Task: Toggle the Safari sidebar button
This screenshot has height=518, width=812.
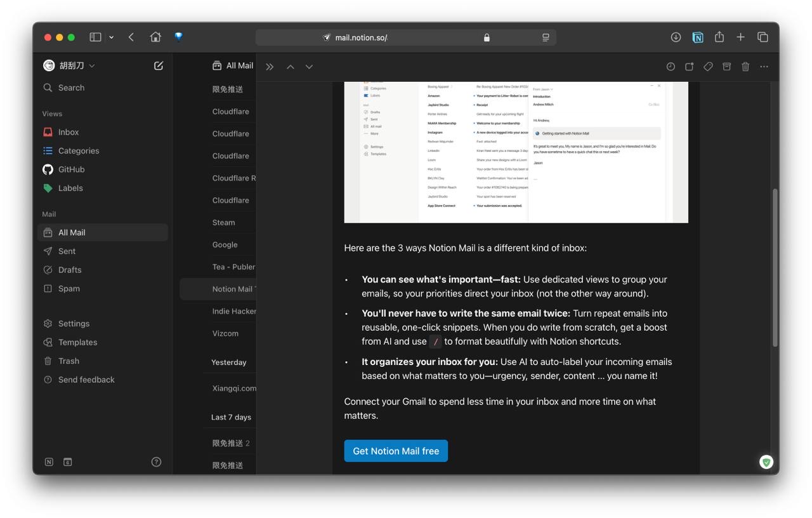Action: click(x=95, y=37)
